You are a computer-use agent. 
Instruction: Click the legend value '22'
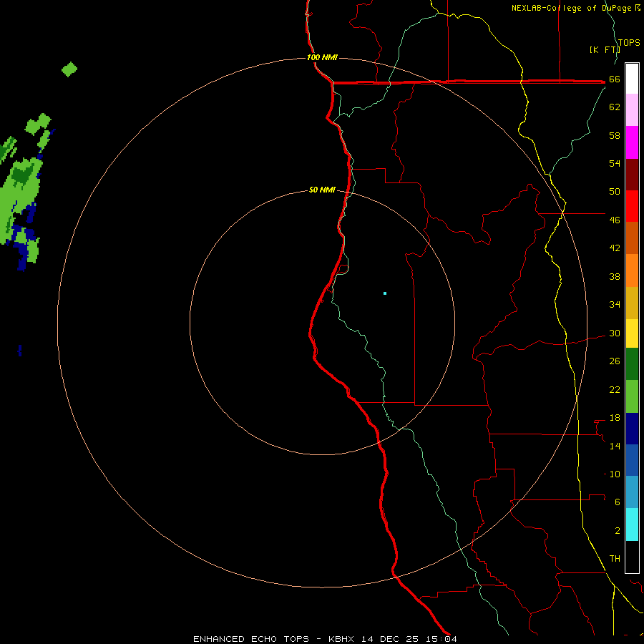click(615, 389)
